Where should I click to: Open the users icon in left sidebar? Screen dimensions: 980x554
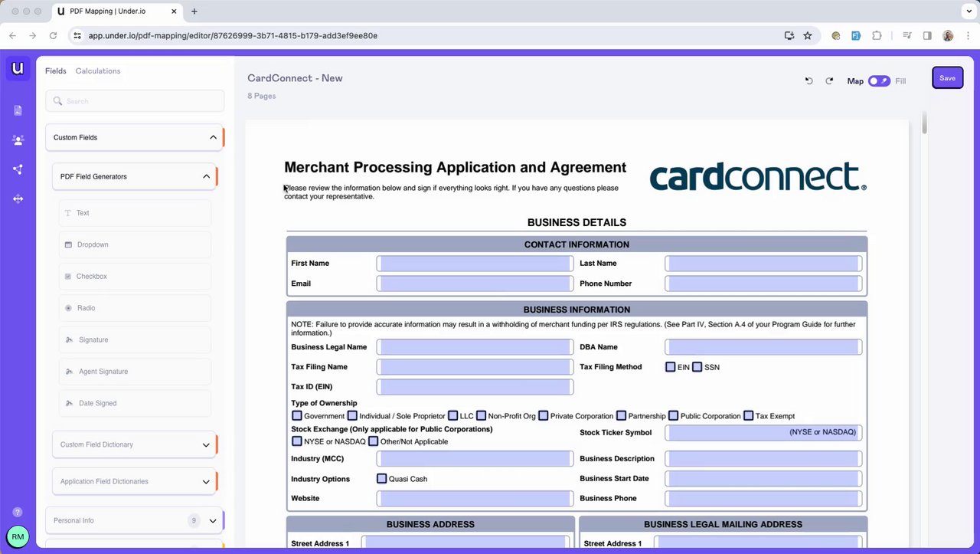pos(18,140)
